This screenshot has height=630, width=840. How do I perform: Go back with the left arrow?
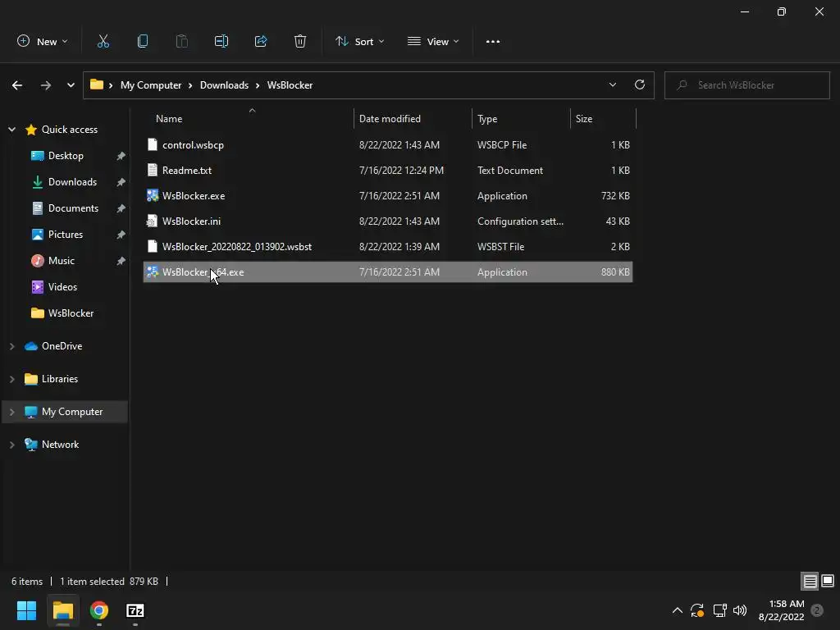pos(17,85)
